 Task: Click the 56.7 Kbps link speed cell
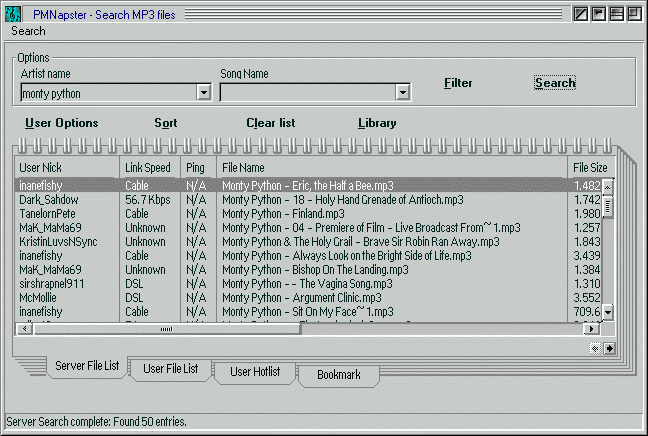coord(148,200)
